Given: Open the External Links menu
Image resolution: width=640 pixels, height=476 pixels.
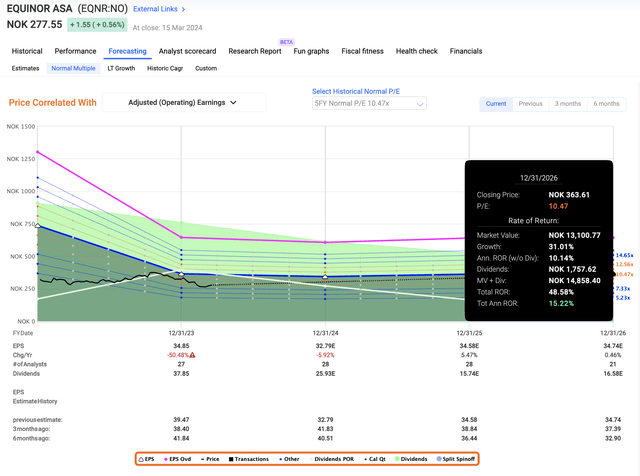Looking at the screenshot, I should [155, 9].
